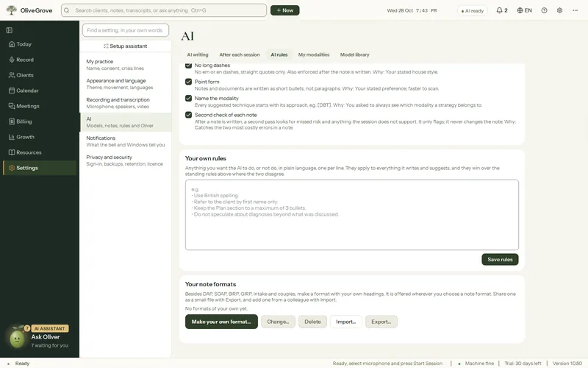This screenshot has height=368, width=588.
Task: Click the Change format button
Action: [x=278, y=322]
